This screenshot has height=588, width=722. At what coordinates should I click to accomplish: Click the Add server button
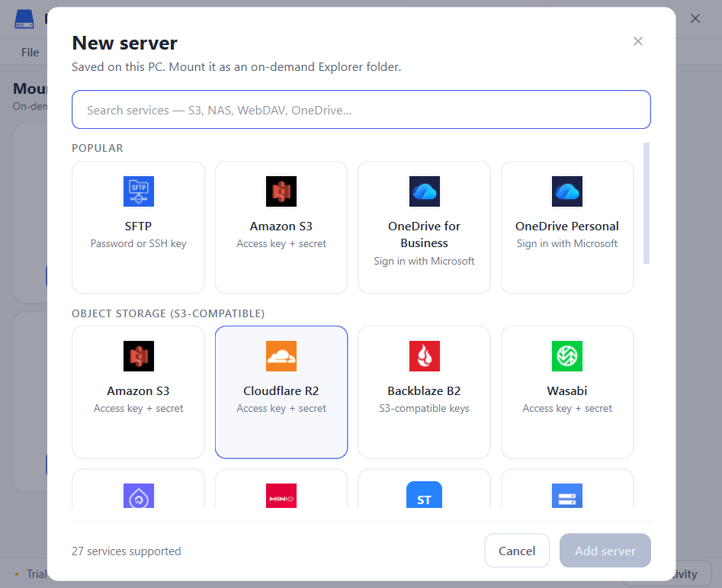tap(605, 551)
